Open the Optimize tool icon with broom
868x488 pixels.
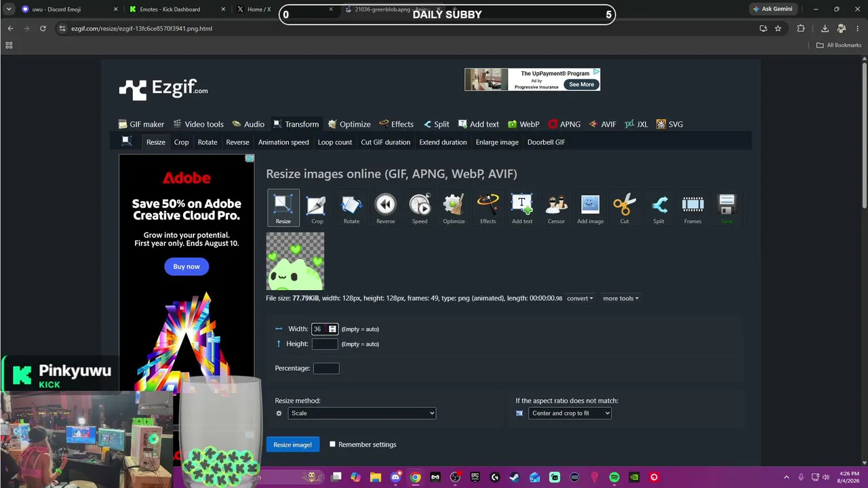(x=454, y=207)
